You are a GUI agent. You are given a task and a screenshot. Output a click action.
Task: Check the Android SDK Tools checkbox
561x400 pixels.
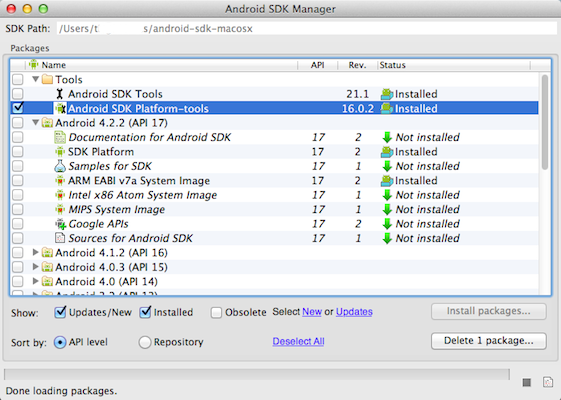click(18, 94)
